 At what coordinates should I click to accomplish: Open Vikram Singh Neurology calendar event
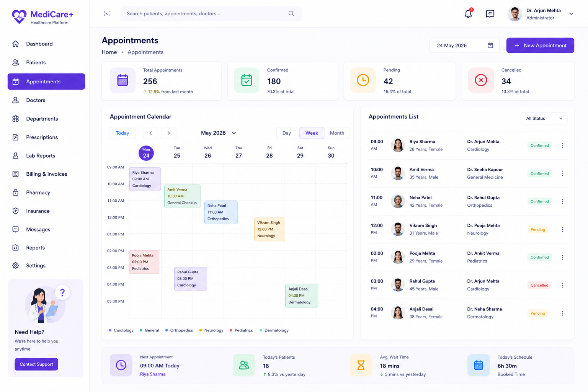coord(269,229)
